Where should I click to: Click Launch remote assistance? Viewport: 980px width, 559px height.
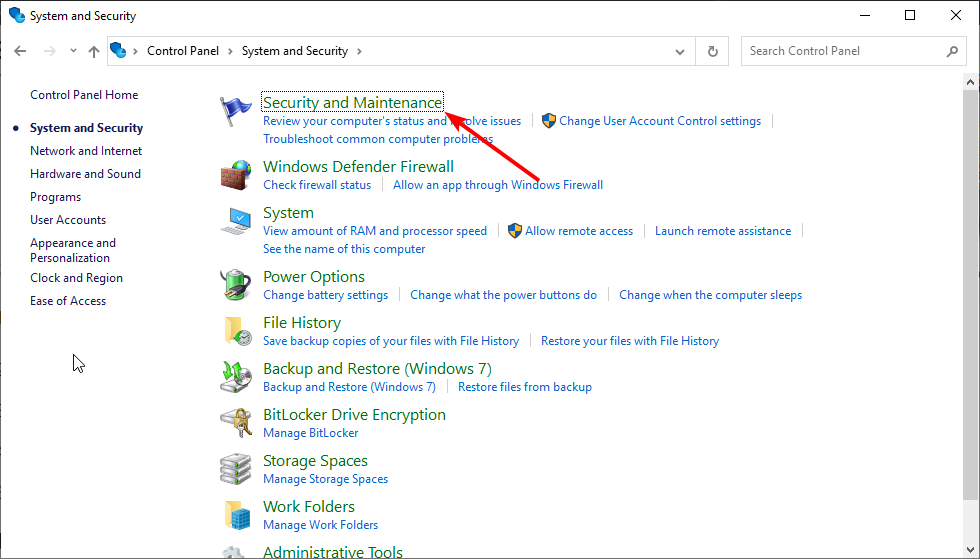723,231
